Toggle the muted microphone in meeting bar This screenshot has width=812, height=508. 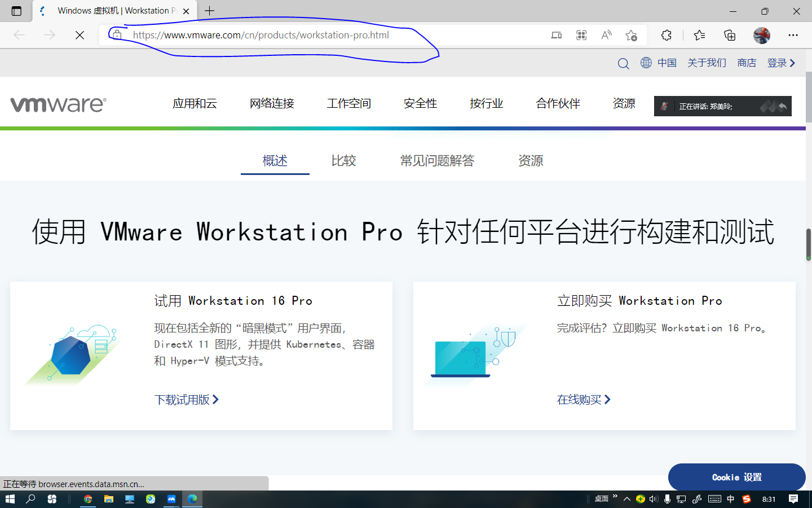coord(664,106)
